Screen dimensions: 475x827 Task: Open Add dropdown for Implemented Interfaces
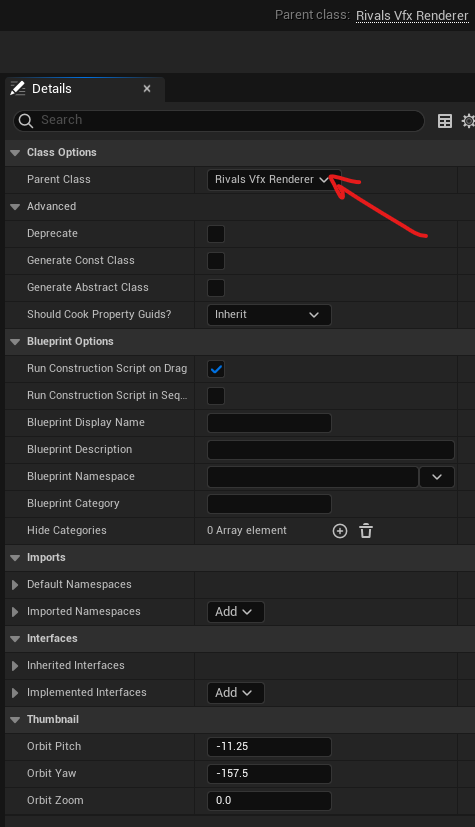click(236, 693)
